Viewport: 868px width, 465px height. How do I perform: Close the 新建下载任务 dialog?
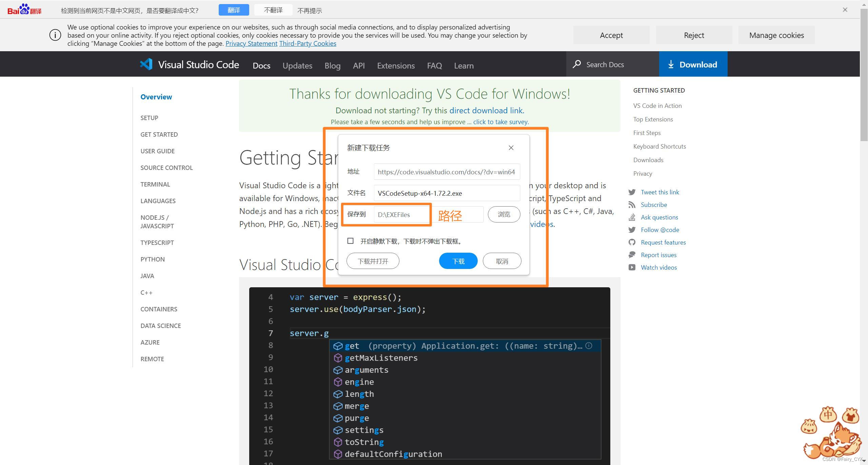(x=511, y=148)
